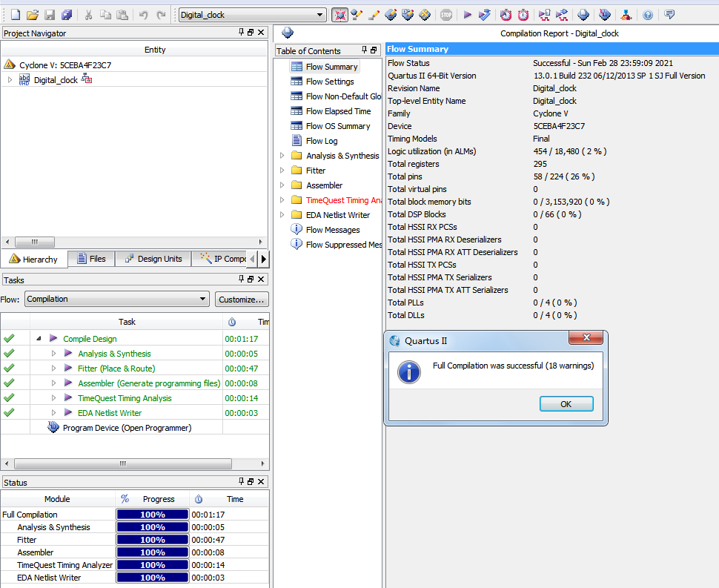
Task: Expand the EDA Netlist Writer task
Action: tap(53, 413)
